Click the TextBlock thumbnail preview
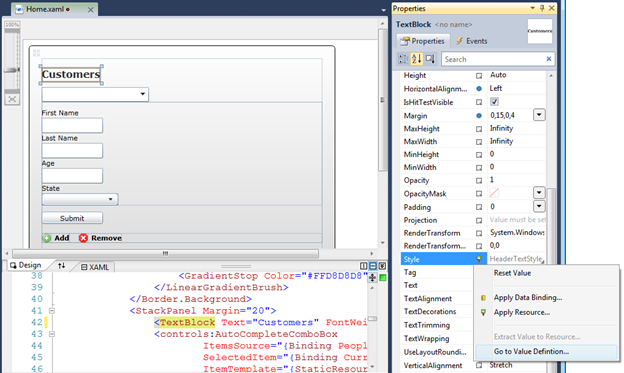The height and width of the screenshot is (373, 624). click(540, 31)
